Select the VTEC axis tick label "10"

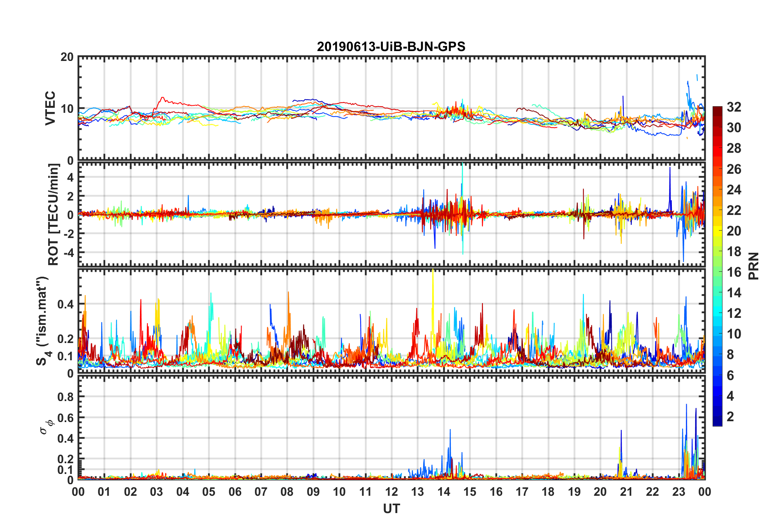click(67, 109)
